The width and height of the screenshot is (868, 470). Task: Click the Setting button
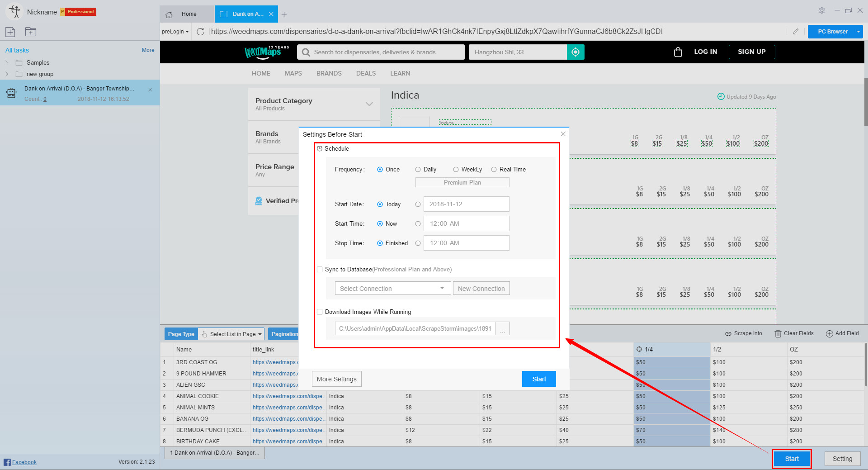(843, 459)
